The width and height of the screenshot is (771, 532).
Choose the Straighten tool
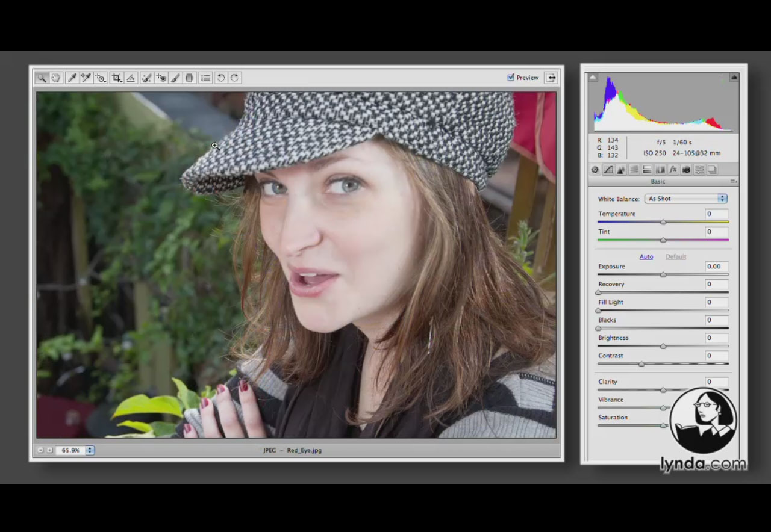(131, 78)
